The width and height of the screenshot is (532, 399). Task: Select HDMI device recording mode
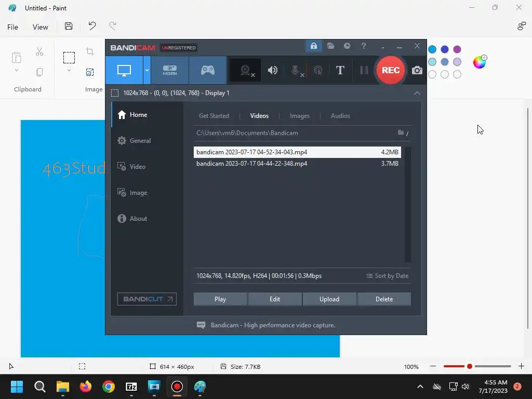tap(170, 70)
